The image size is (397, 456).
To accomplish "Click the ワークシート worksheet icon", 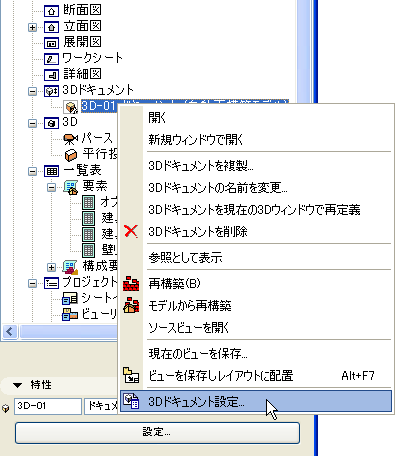I will 51,59.
